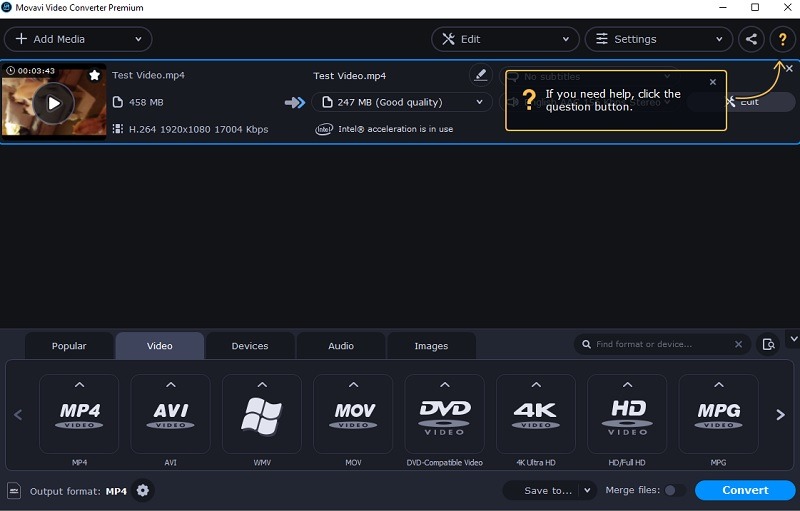Screen dimensions: 800x511
Task: Click the Find format or device field
Action: pyautogui.click(x=661, y=344)
